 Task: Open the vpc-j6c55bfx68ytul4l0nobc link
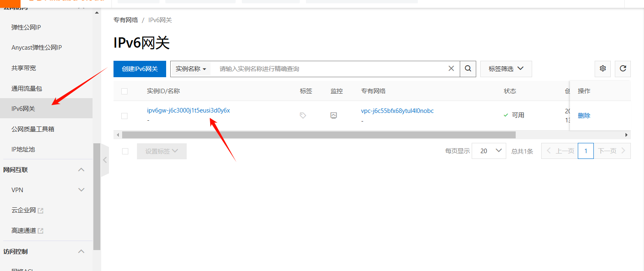[397, 111]
